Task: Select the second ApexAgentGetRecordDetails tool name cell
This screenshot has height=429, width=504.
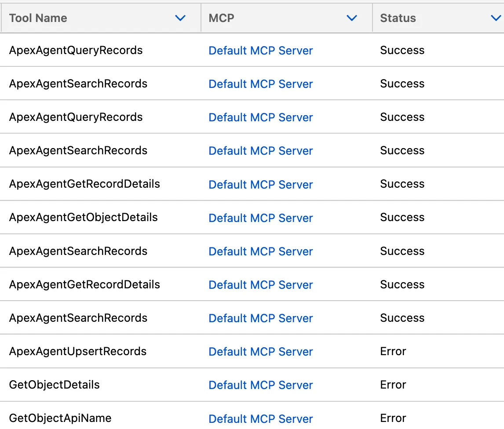Action: (84, 284)
